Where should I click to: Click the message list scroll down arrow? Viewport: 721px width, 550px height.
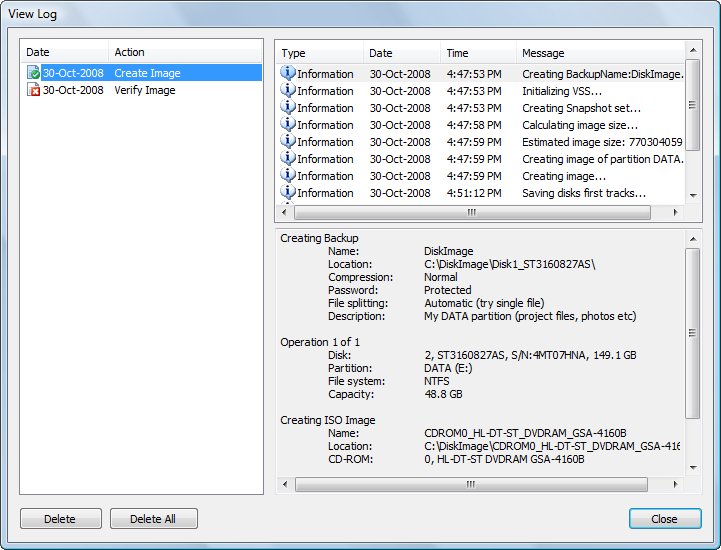[693, 195]
